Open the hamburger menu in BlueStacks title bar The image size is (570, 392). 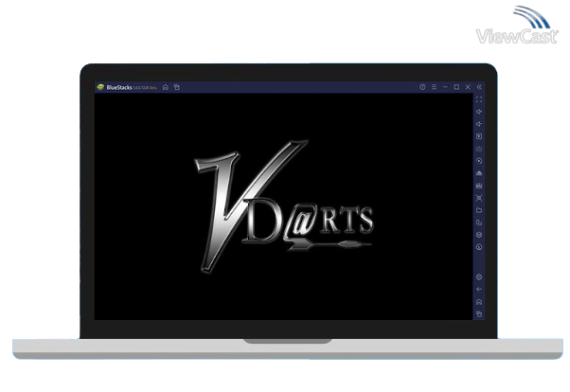point(434,87)
